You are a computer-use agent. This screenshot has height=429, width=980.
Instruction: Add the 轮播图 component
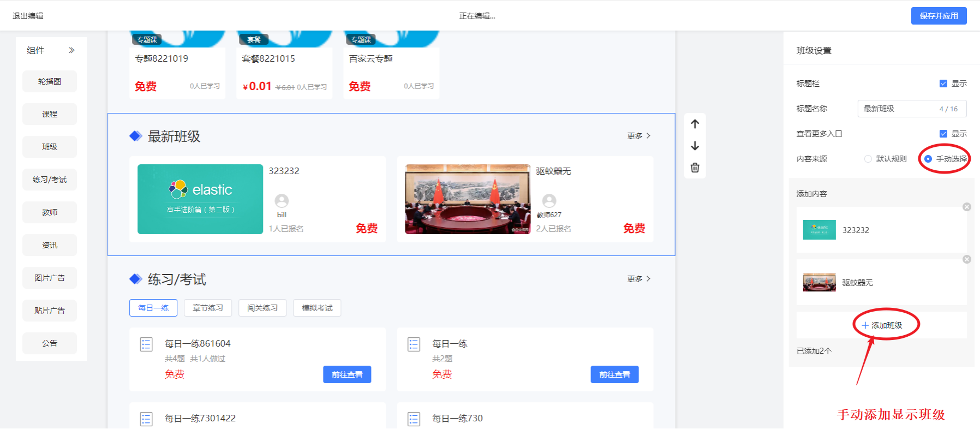pyautogui.click(x=50, y=81)
